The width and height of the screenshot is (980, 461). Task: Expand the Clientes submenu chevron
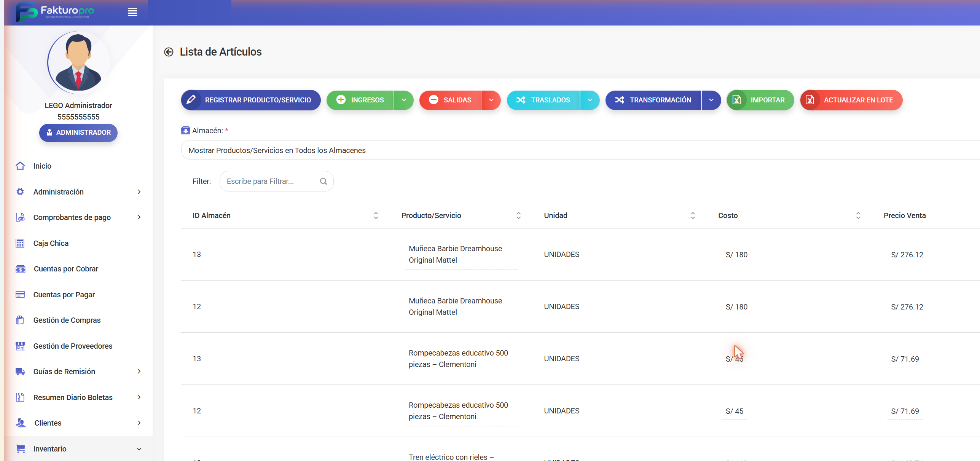139,423
